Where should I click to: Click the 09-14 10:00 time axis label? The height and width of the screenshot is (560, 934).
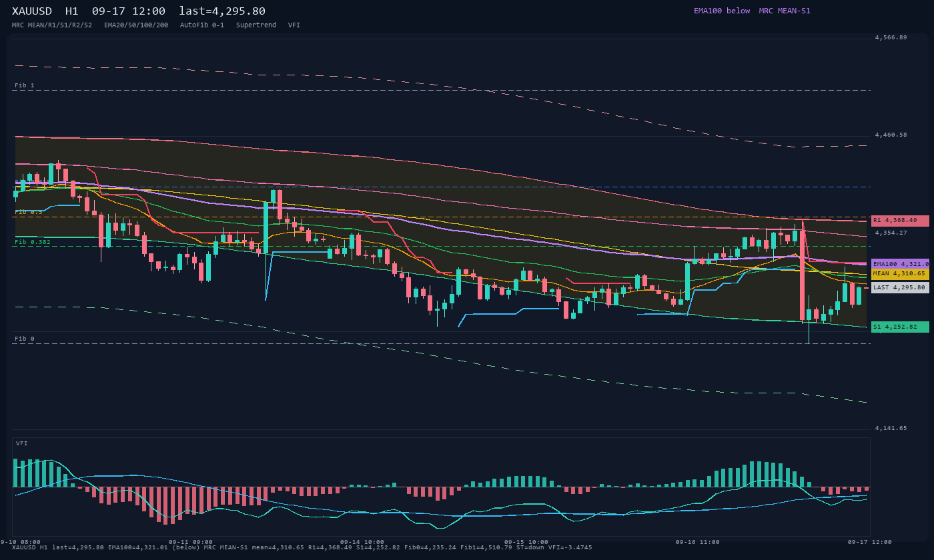(362, 542)
